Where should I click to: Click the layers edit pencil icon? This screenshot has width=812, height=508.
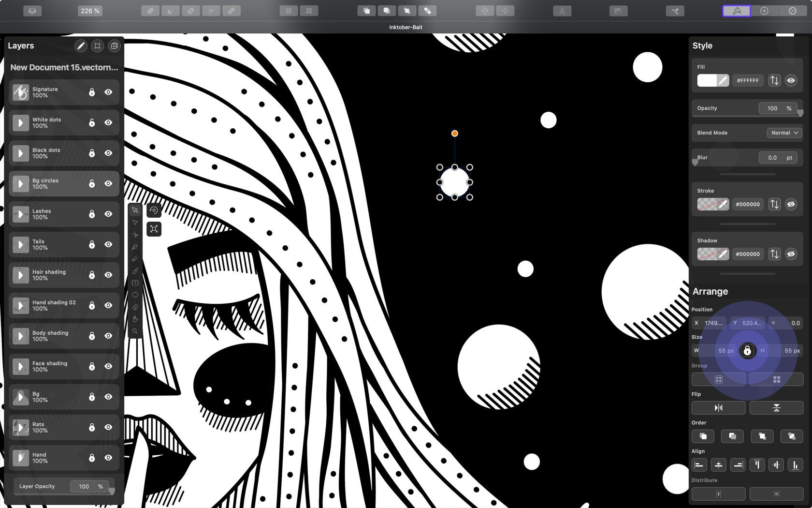click(81, 46)
